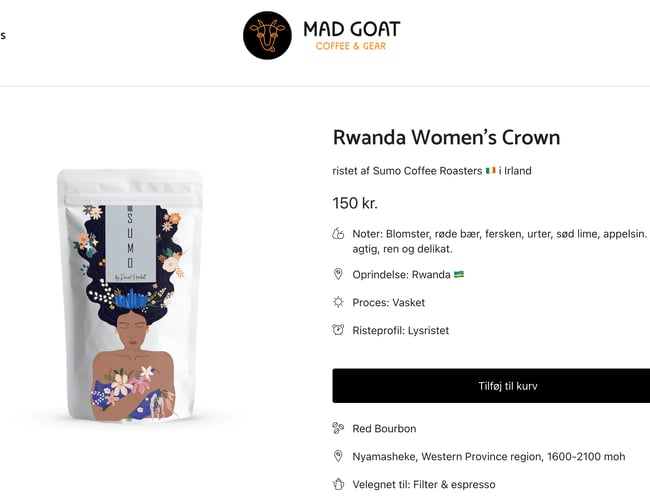Click the Mad Goat goat-head logo

[x=267, y=35]
